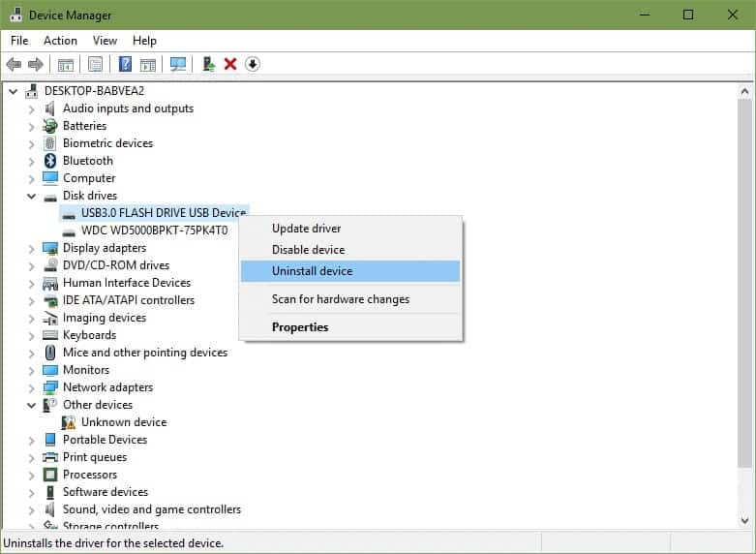The width and height of the screenshot is (756, 554).
Task: Click the blue Help question-mark icon
Action: (x=125, y=64)
